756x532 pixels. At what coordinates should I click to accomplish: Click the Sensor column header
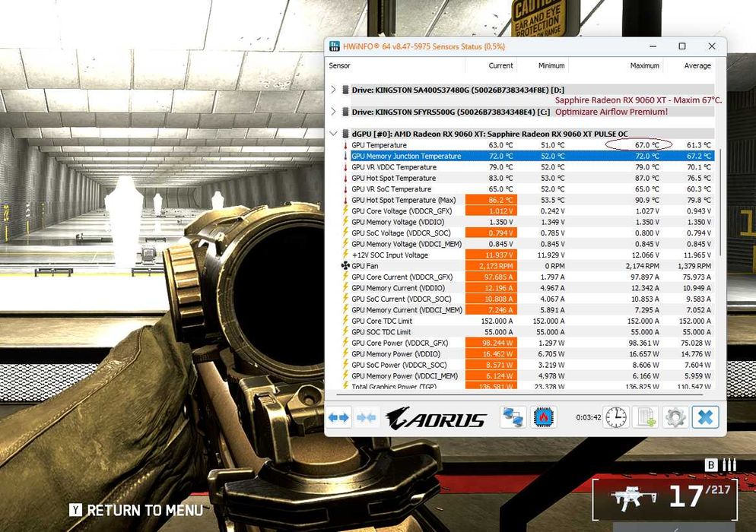tap(339, 65)
